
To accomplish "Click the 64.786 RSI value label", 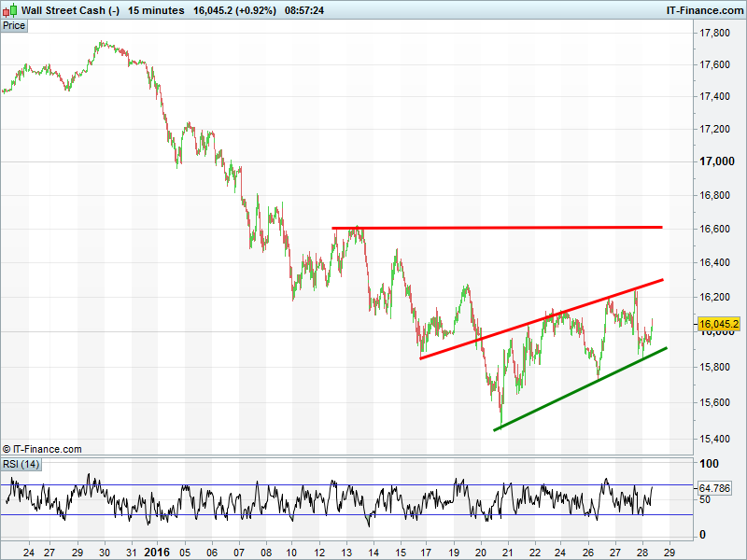I will (719, 488).
